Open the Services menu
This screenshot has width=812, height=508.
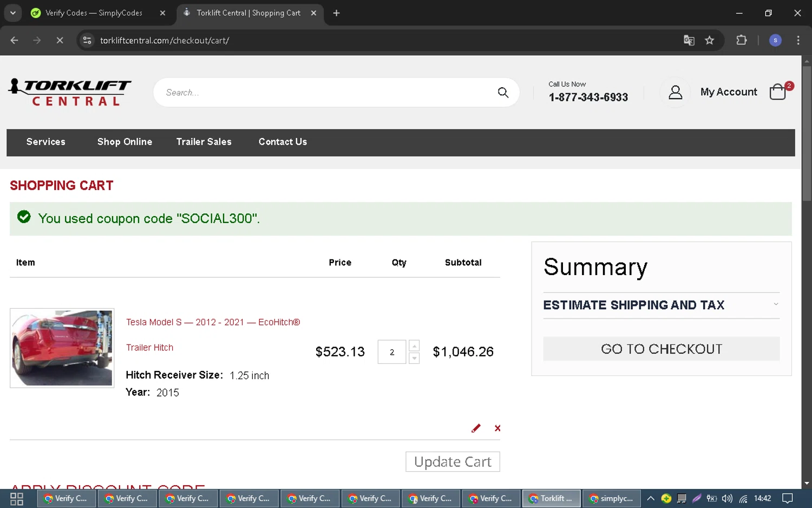[46, 142]
